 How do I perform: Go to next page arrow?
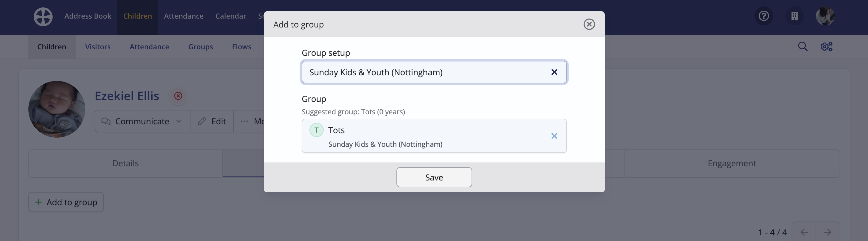click(x=827, y=232)
